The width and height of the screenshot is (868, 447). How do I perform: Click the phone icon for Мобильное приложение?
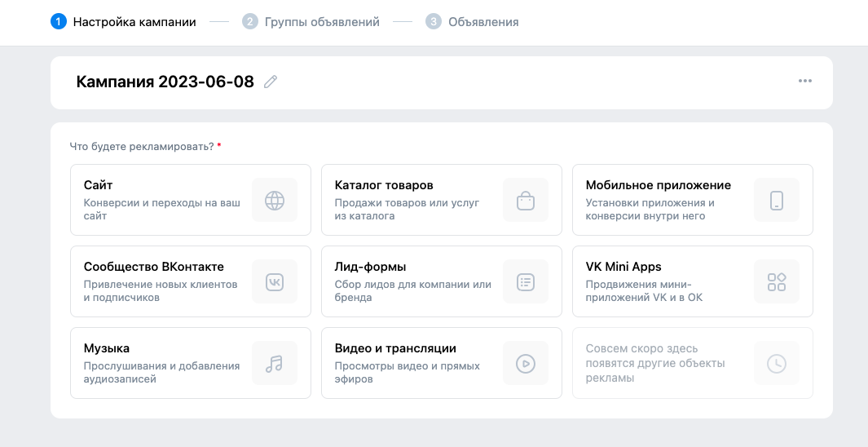(x=776, y=200)
